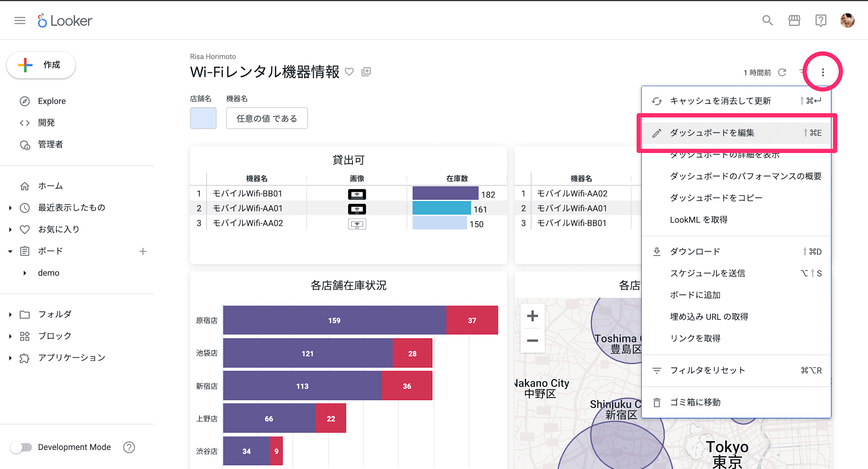Image resolution: width=868 pixels, height=469 pixels.
Task: Zoom out on the map
Action: click(x=533, y=341)
